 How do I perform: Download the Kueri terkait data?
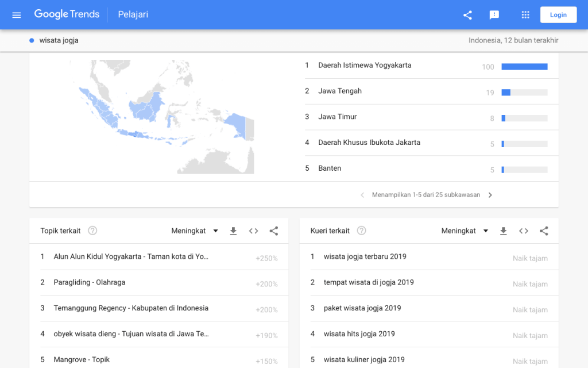[503, 231]
